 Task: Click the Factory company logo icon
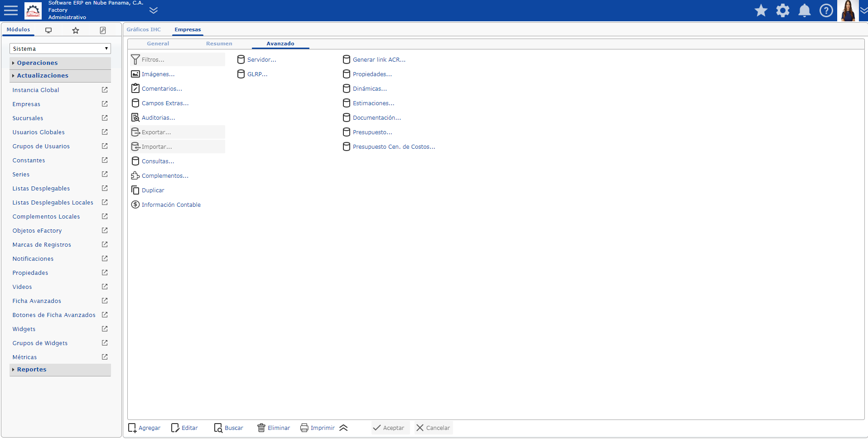[x=33, y=10]
